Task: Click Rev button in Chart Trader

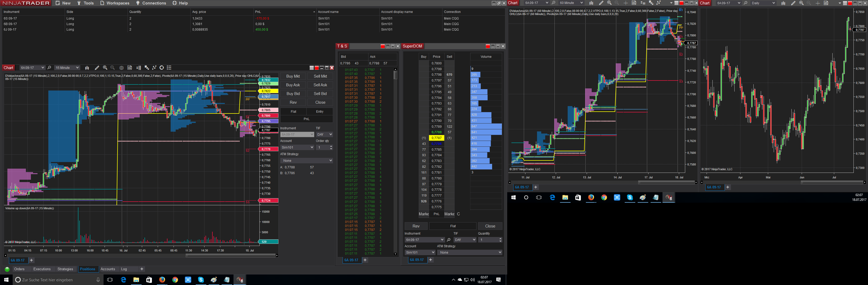Action: [293, 103]
